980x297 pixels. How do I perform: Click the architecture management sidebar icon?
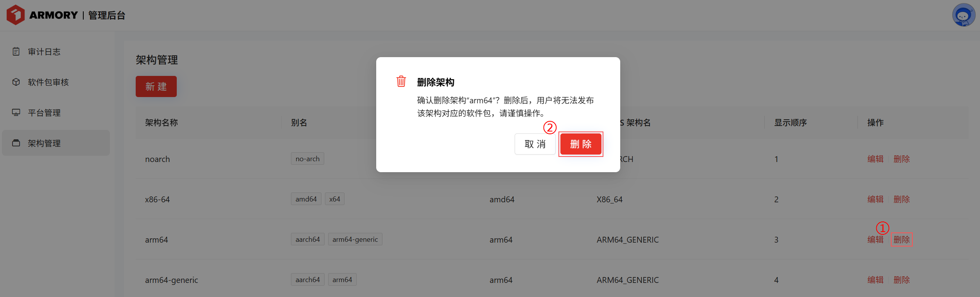click(x=16, y=143)
